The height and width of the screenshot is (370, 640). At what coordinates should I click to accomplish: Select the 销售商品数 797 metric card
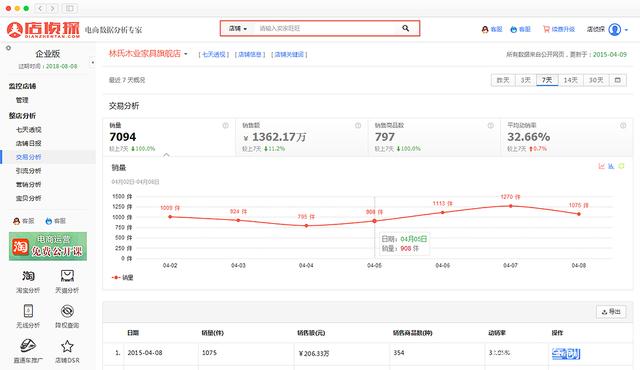(x=434, y=137)
